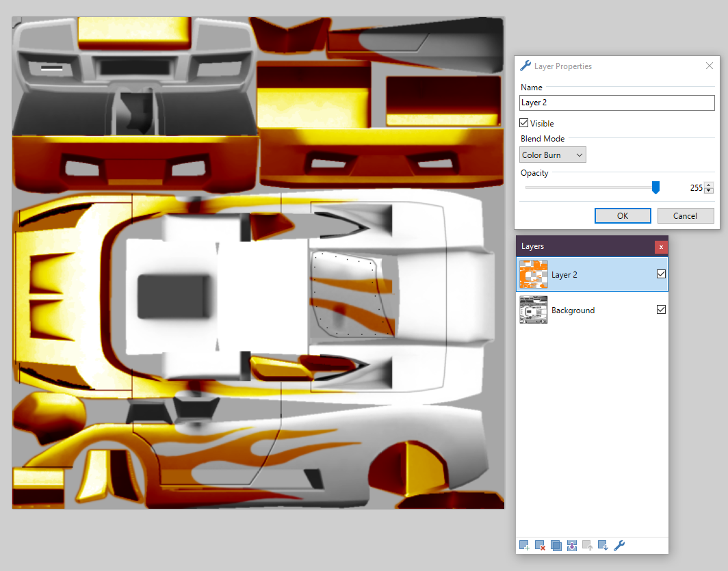Close the Layers panel with the red X
This screenshot has width=728, height=571.
click(x=660, y=246)
